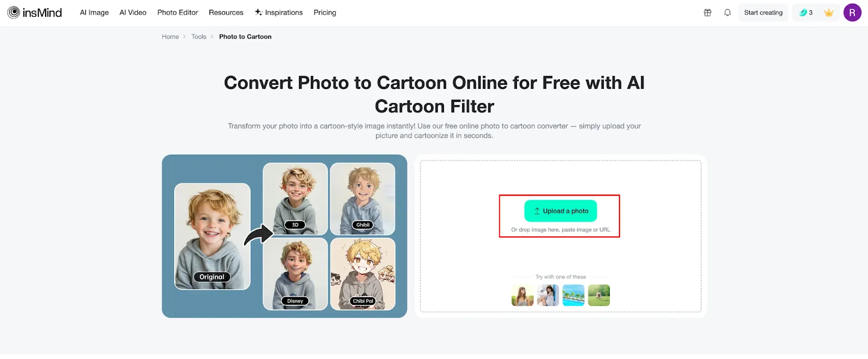Select the second sample girl photo thumbnail
This screenshot has width=868, height=359.
coord(548,296)
